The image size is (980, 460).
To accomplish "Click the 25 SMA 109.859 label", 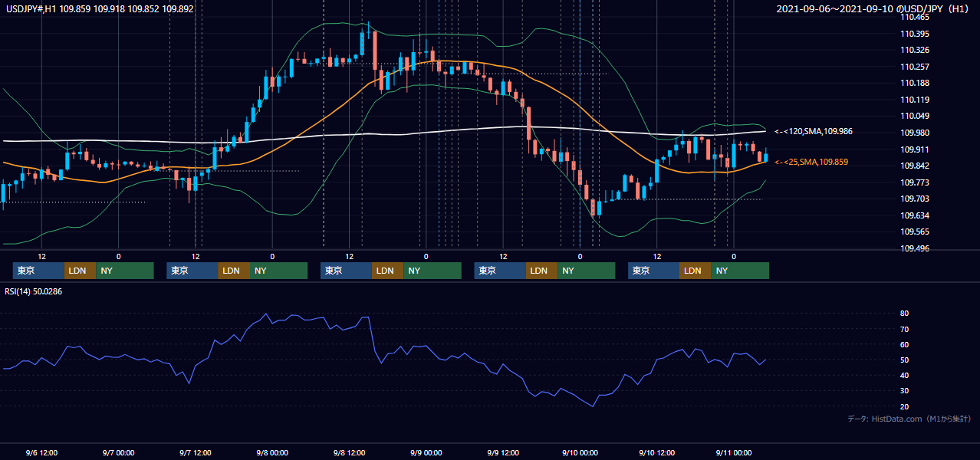I will pyautogui.click(x=811, y=162).
